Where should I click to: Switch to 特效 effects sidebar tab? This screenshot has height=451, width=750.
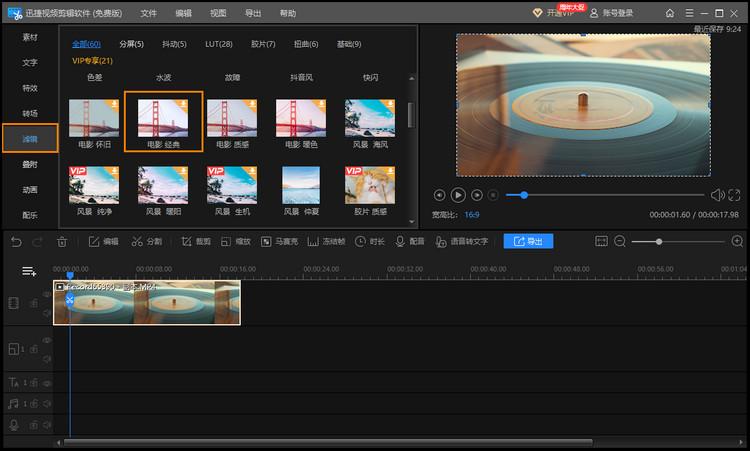(30, 88)
